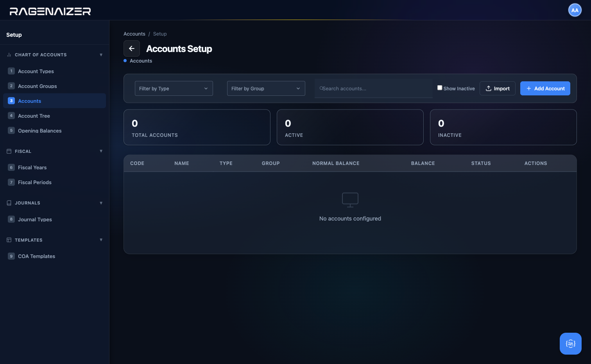Collapse the Fiscal section arrow
This screenshot has width=591, height=364.
[101, 151]
